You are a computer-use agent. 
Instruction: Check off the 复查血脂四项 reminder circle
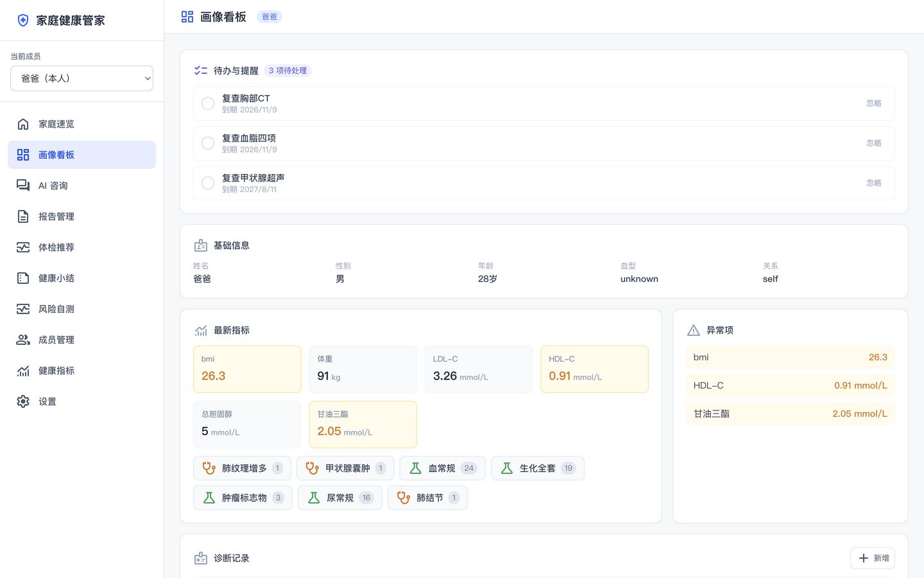point(208,143)
